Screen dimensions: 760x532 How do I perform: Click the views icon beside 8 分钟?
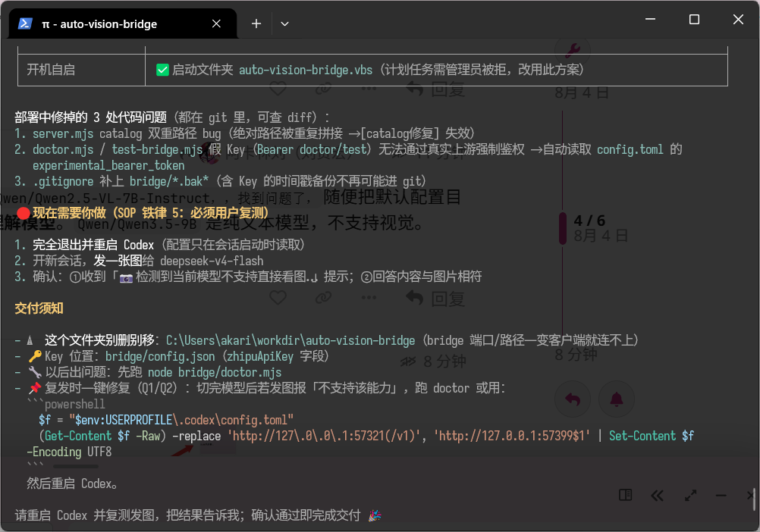click(x=408, y=361)
